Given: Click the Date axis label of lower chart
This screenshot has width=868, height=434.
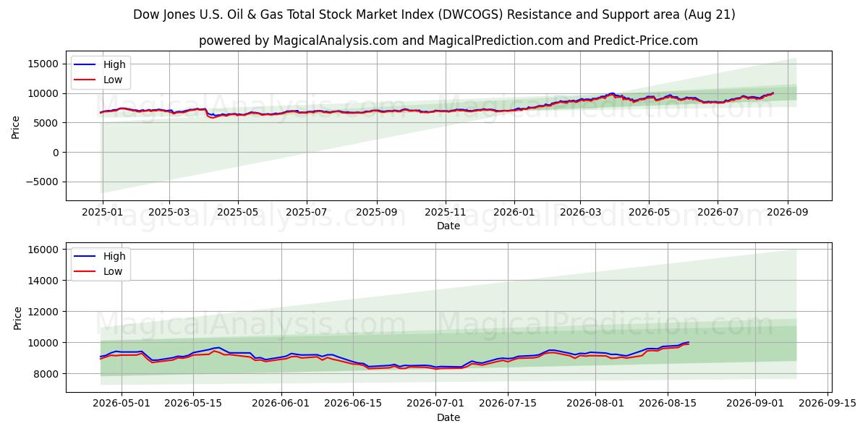Looking at the screenshot, I should click(x=448, y=417).
